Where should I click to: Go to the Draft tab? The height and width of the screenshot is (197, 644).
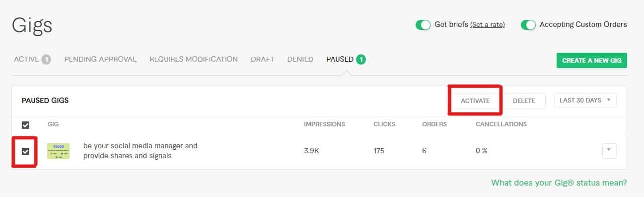[262, 59]
